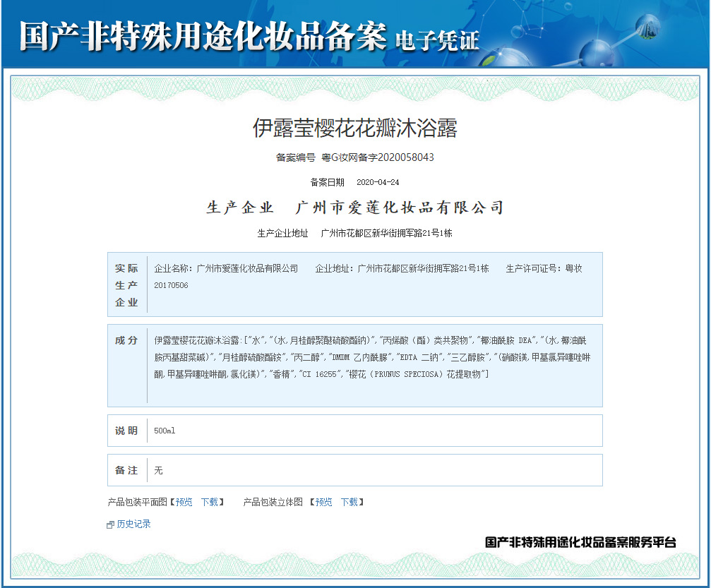Click the 实际生产企业 section label
This screenshot has width=711, height=588.
coord(126,285)
